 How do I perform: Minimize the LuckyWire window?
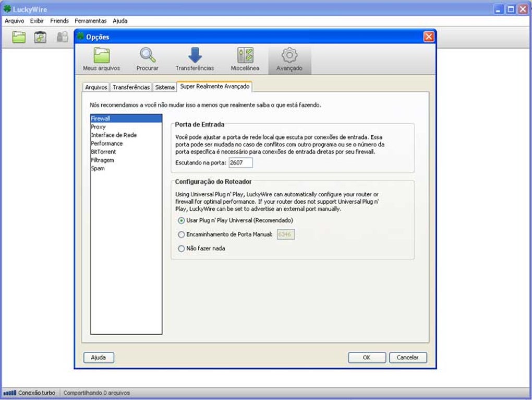point(499,9)
